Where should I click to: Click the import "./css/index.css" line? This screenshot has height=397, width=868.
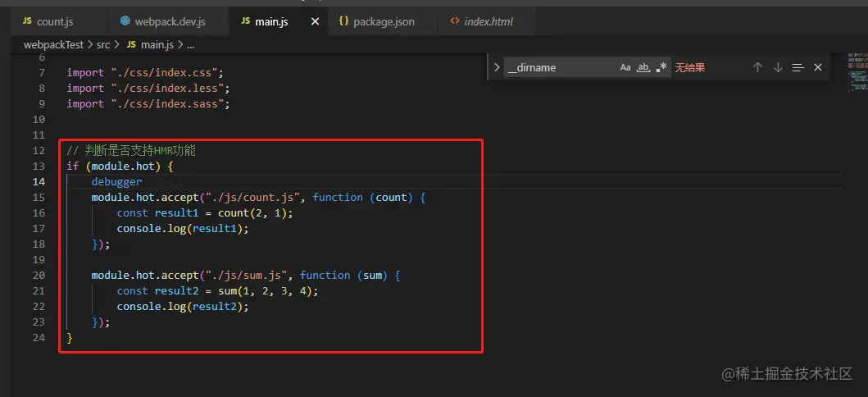145,72
